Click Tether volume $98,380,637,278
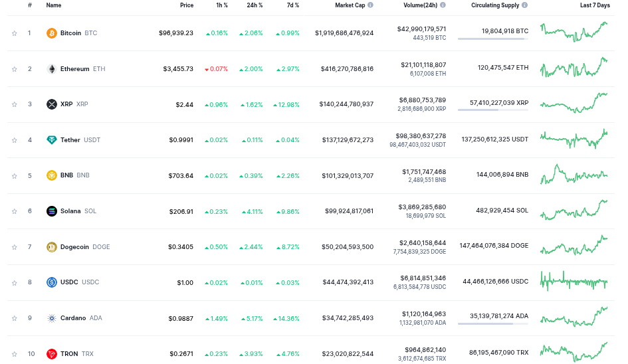The height and width of the screenshot is (364, 628). coord(421,136)
